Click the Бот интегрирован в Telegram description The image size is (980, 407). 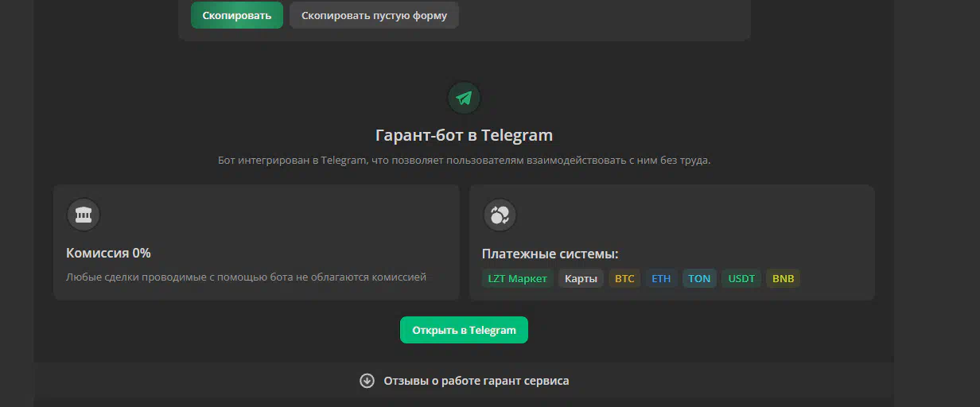464,160
